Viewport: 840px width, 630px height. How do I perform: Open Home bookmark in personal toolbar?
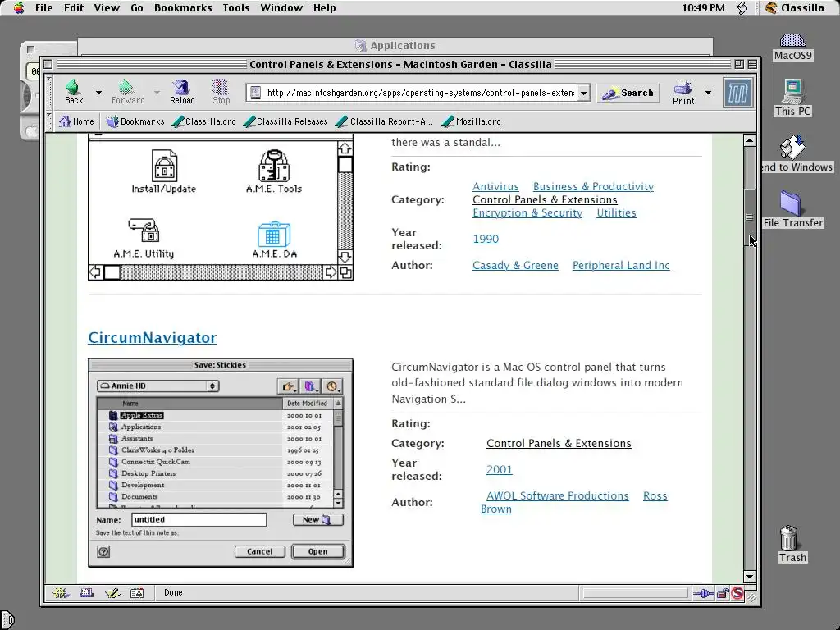pos(76,121)
